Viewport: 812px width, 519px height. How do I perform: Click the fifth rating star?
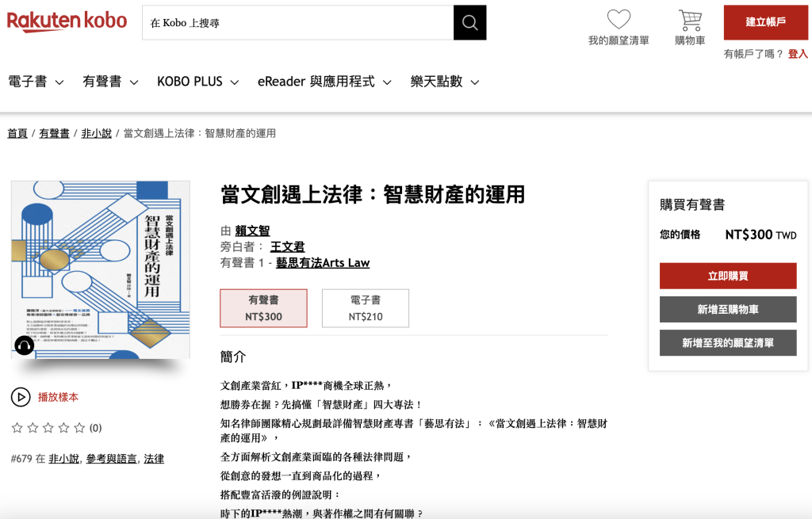pos(79,428)
